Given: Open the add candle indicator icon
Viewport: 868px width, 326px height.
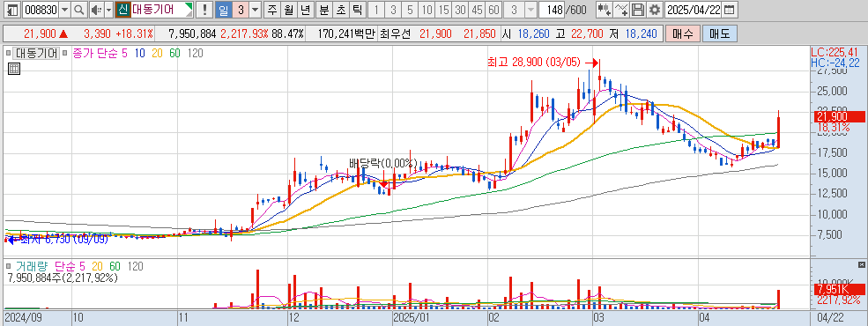Looking at the screenshot, I should (605, 10).
